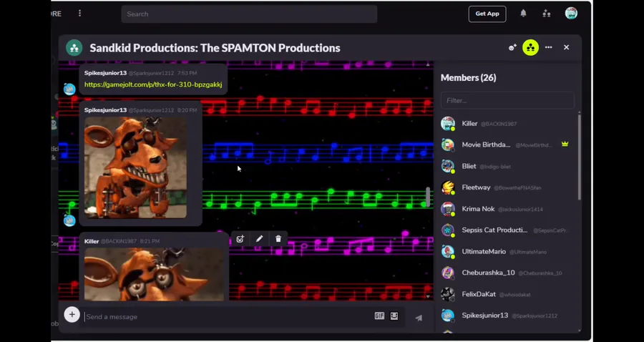Viewport: 644px width, 342px height.
Task: Click Killer username on the 8:21 PM message
Action: coord(92,241)
